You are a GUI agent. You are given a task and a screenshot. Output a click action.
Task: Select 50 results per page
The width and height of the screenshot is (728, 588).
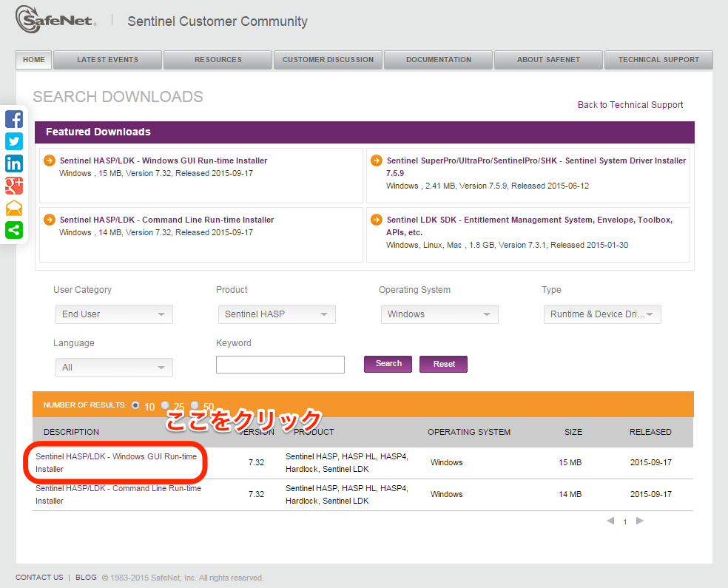click(x=195, y=405)
